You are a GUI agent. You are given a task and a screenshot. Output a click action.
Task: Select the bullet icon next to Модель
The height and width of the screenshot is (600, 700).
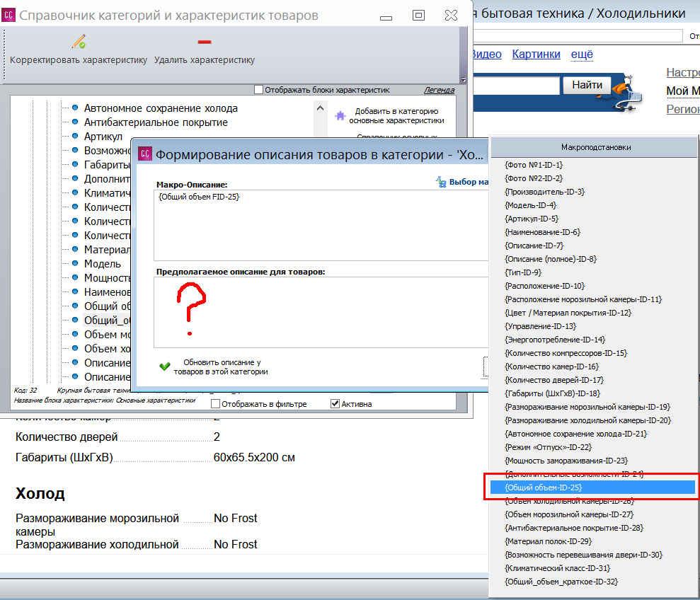tap(75, 263)
